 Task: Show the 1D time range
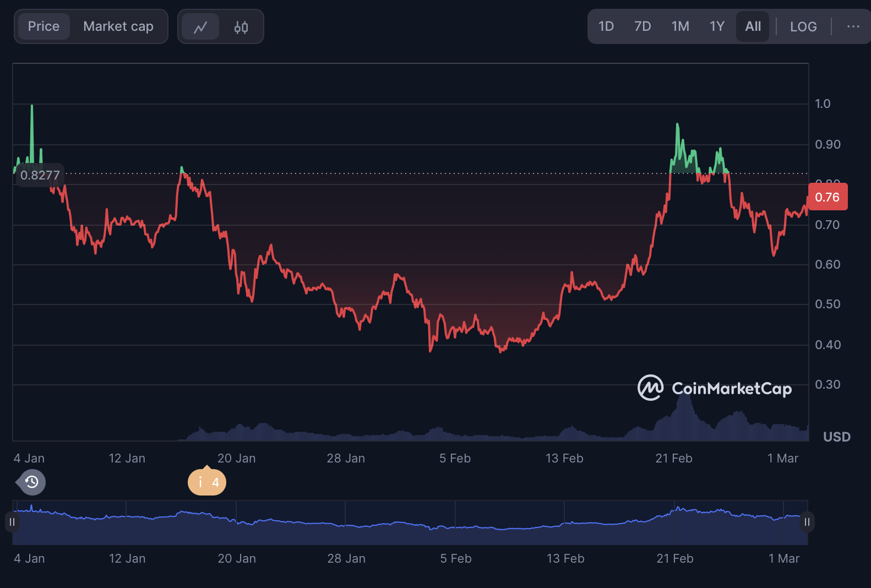point(606,26)
